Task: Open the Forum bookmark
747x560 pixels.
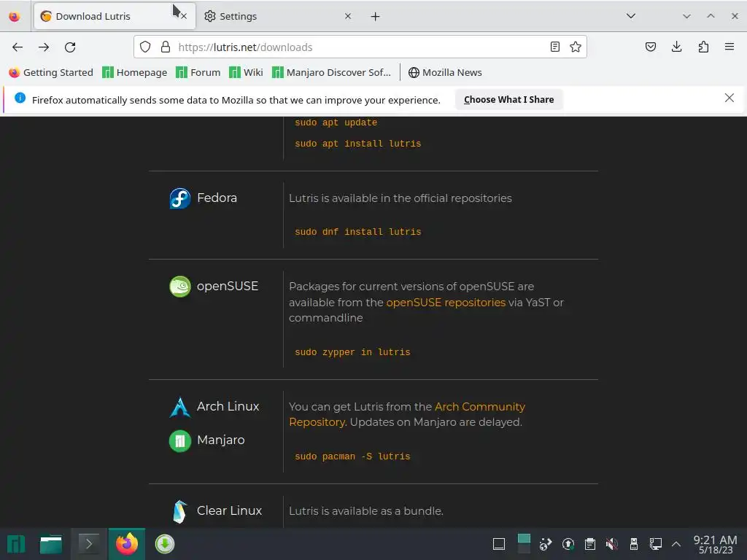Action: (x=198, y=72)
